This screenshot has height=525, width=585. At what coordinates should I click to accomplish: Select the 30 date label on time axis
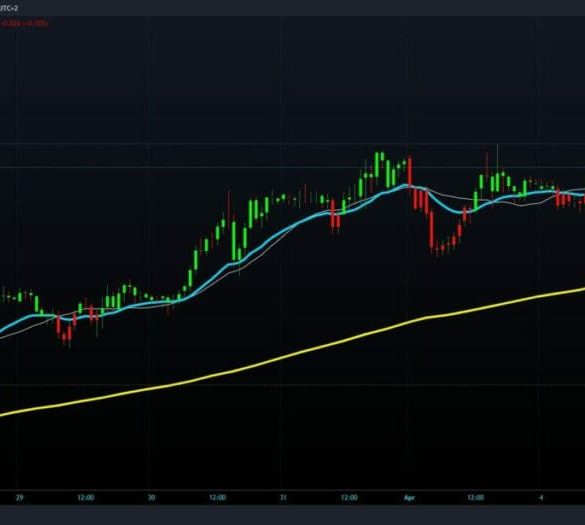pos(151,498)
